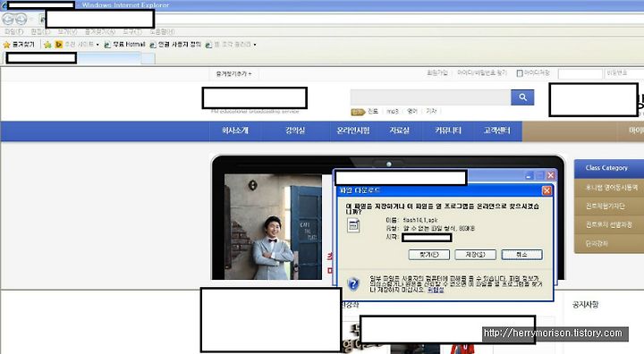This screenshot has height=354, width=644.
Task: Click the 기자 popular keyword link
Action: (x=431, y=111)
